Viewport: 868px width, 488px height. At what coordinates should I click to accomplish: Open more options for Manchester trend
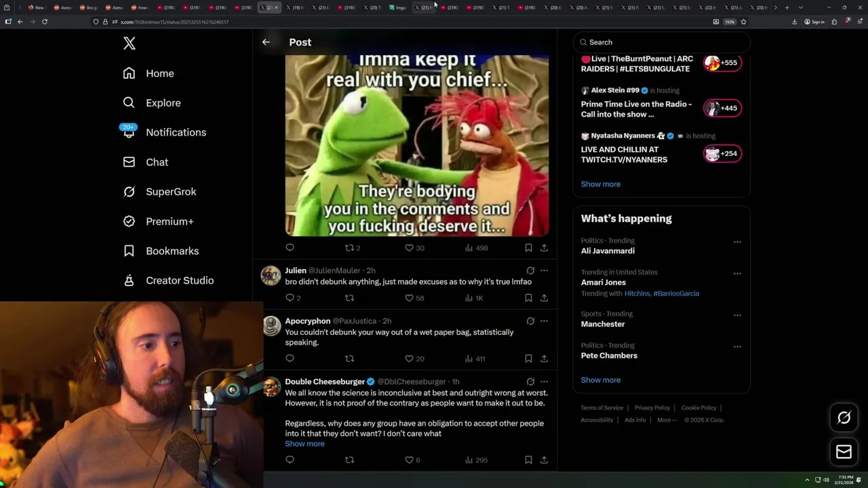click(x=737, y=315)
